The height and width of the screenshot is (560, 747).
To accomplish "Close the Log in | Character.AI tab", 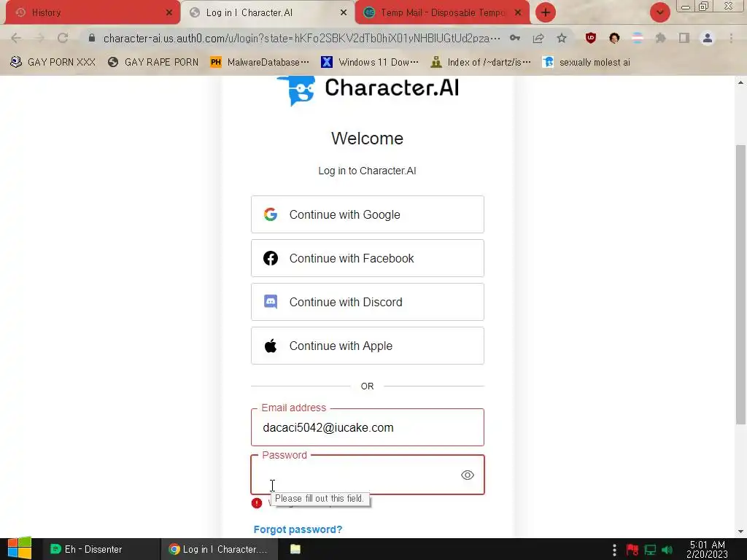I will (344, 13).
